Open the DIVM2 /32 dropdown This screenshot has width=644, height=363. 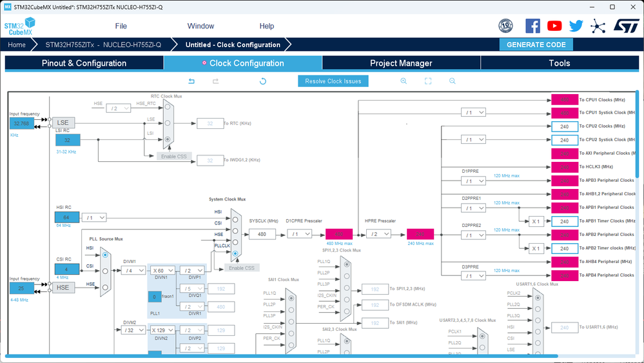133,329
